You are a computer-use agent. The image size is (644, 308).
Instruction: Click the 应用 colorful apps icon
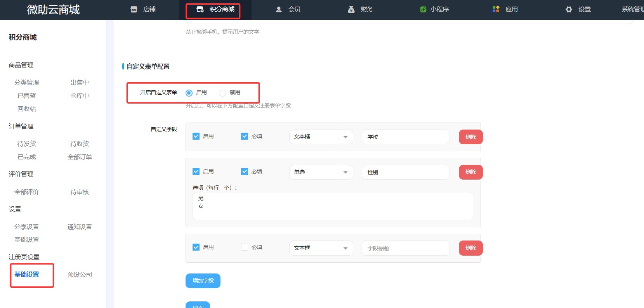(496, 9)
